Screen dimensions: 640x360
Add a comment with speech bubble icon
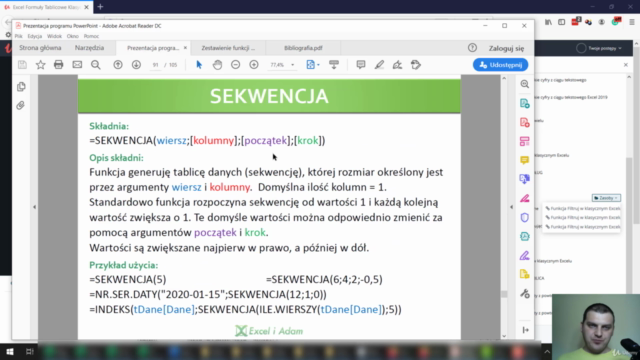(x=361, y=65)
